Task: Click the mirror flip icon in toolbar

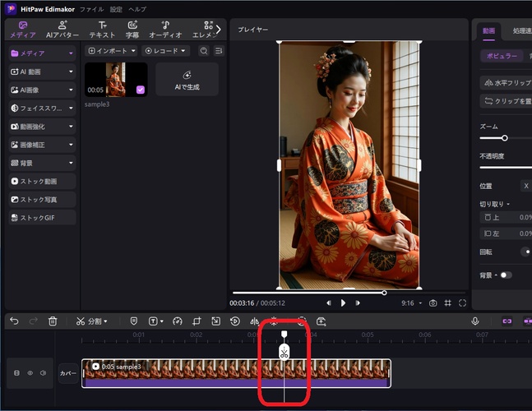Action: coord(254,321)
